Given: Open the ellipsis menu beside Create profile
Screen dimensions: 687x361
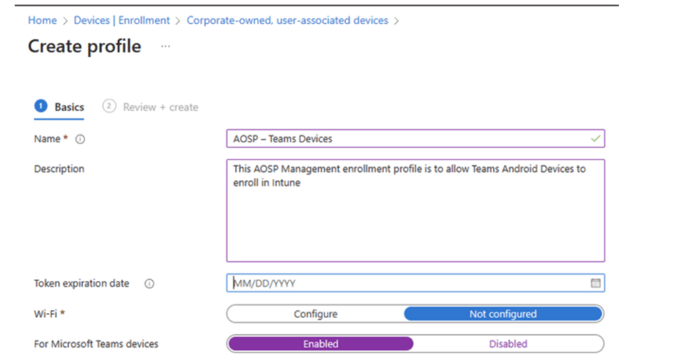Looking at the screenshot, I should click(x=165, y=46).
